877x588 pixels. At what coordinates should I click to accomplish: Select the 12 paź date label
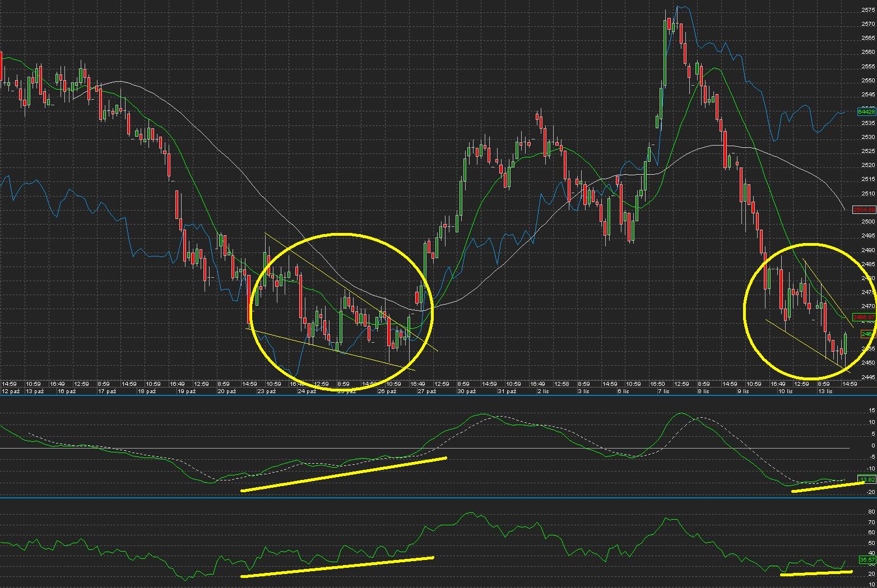(x=11, y=391)
